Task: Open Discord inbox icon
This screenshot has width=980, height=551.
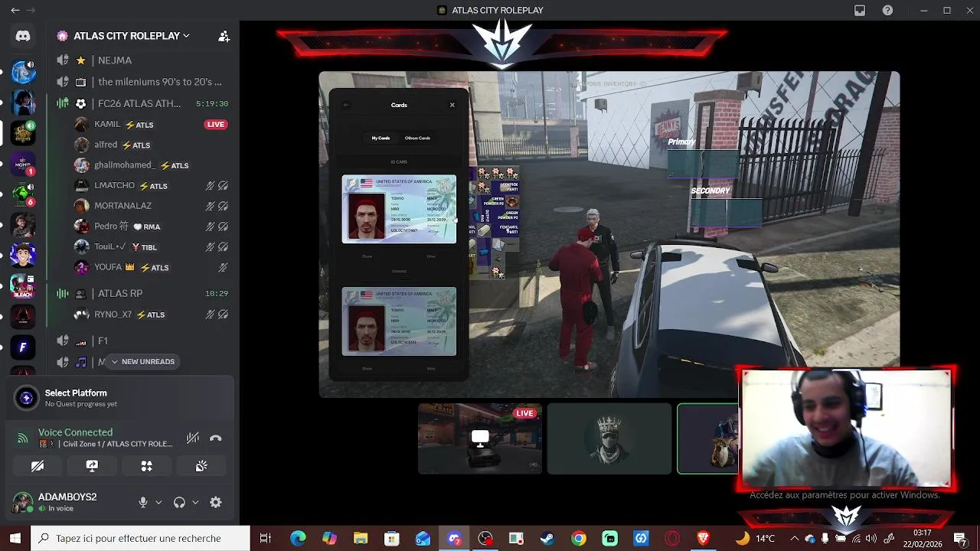Action: pyautogui.click(x=860, y=11)
